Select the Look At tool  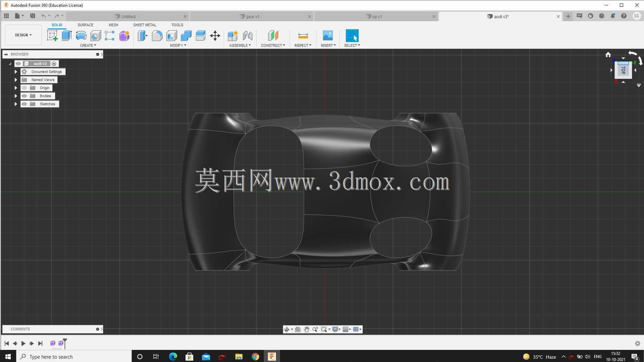tap(298, 329)
